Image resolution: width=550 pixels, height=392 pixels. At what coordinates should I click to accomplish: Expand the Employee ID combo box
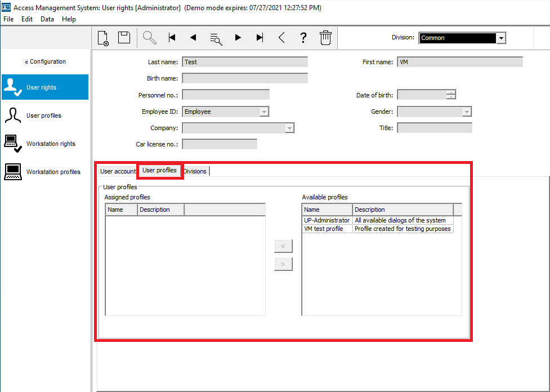pyautogui.click(x=264, y=112)
